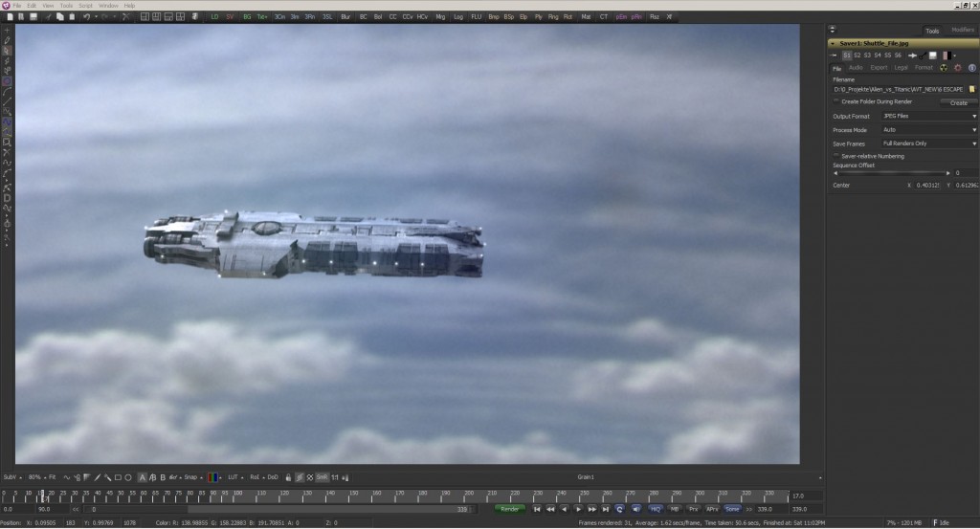This screenshot has height=529, width=980.
Task: Click the filename browse folder icon
Action: (x=971, y=89)
